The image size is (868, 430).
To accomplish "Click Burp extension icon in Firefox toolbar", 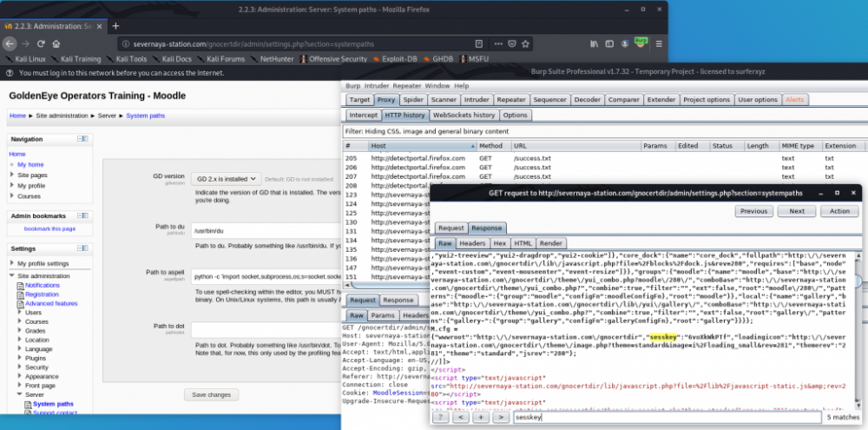I will tap(641, 42).
